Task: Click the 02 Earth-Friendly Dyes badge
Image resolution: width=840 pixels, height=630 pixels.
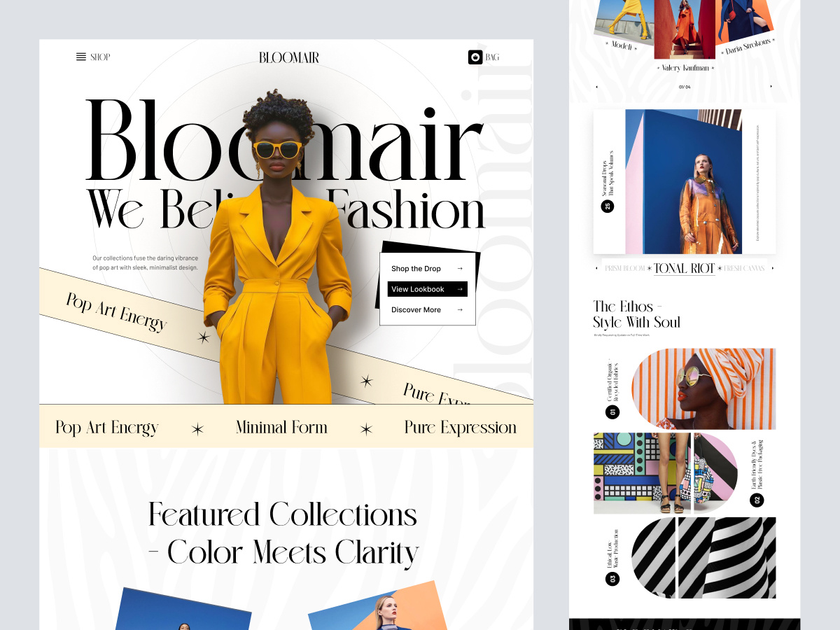Action: pyautogui.click(x=757, y=500)
